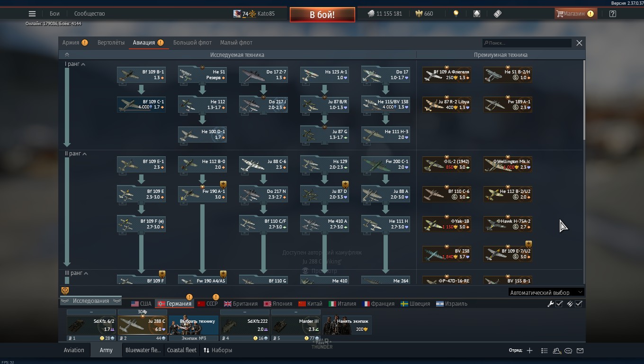Select СССР nation
The image size is (644, 364).
pos(207,304)
